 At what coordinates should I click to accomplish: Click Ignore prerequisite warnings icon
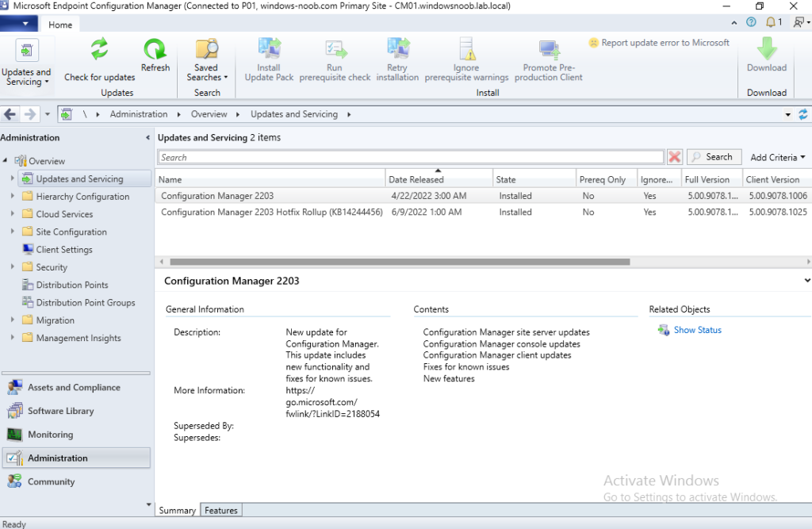(x=466, y=50)
